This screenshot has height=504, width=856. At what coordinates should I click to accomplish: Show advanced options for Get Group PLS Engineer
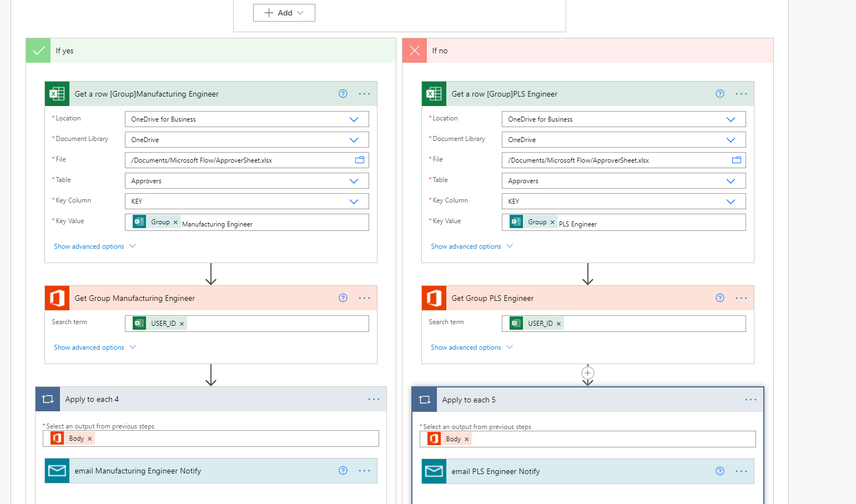tap(472, 347)
